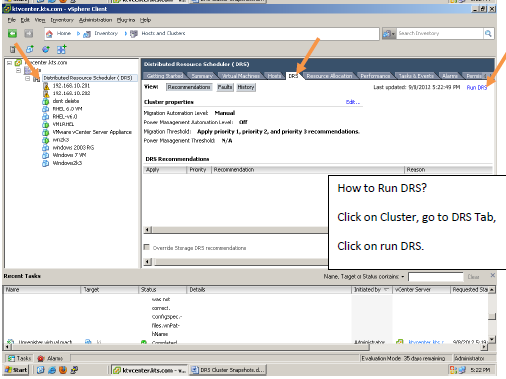Open DRS Cluster Snapshots taskbar window
Screen dimensions: 506x379
pos(228,370)
